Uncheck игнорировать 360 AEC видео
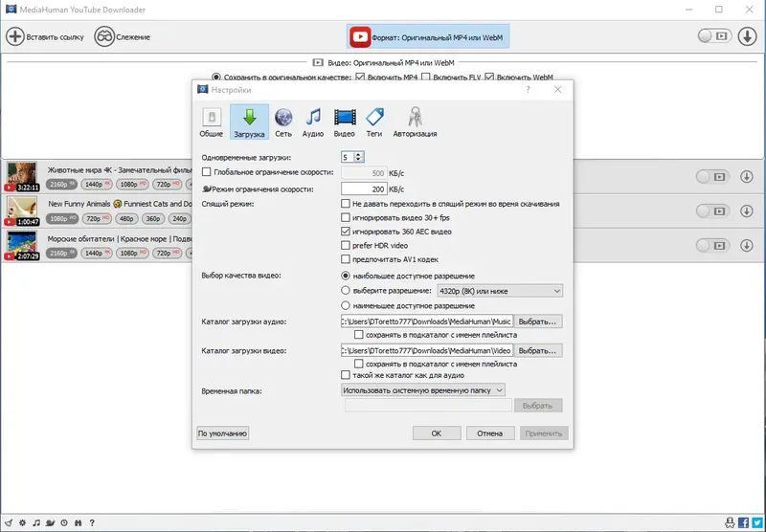 pyautogui.click(x=346, y=231)
